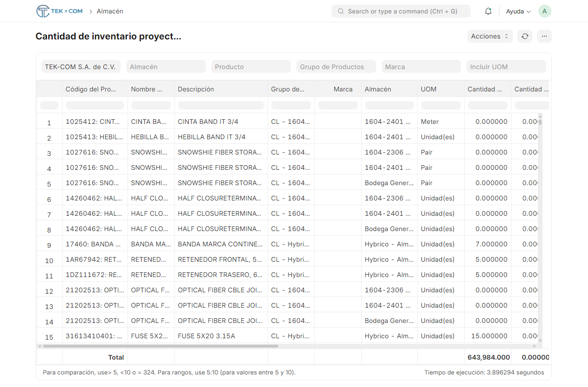Click the refresh report icon
588x387 pixels.
(x=525, y=36)
